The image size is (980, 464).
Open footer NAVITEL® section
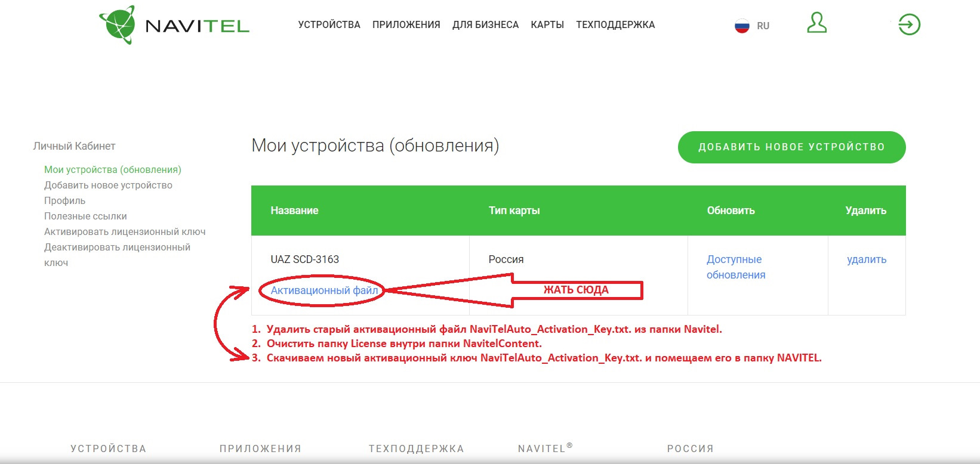click(546, 448)
